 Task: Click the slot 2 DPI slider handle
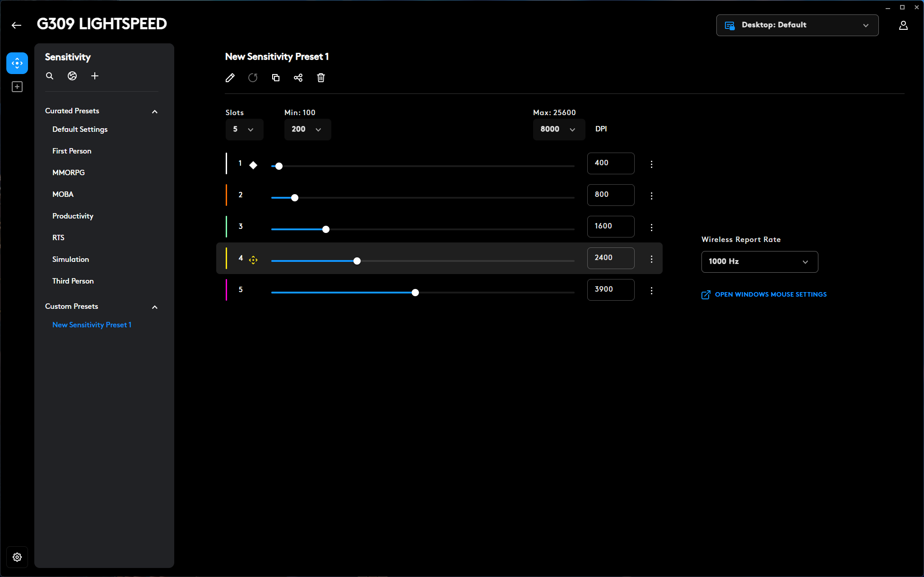(x=295, y=198)
